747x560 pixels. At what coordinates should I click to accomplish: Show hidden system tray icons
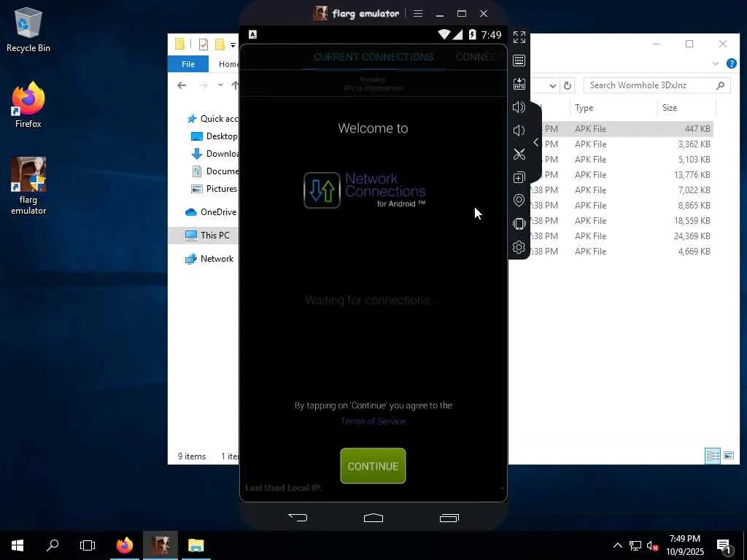click(617, 545)
